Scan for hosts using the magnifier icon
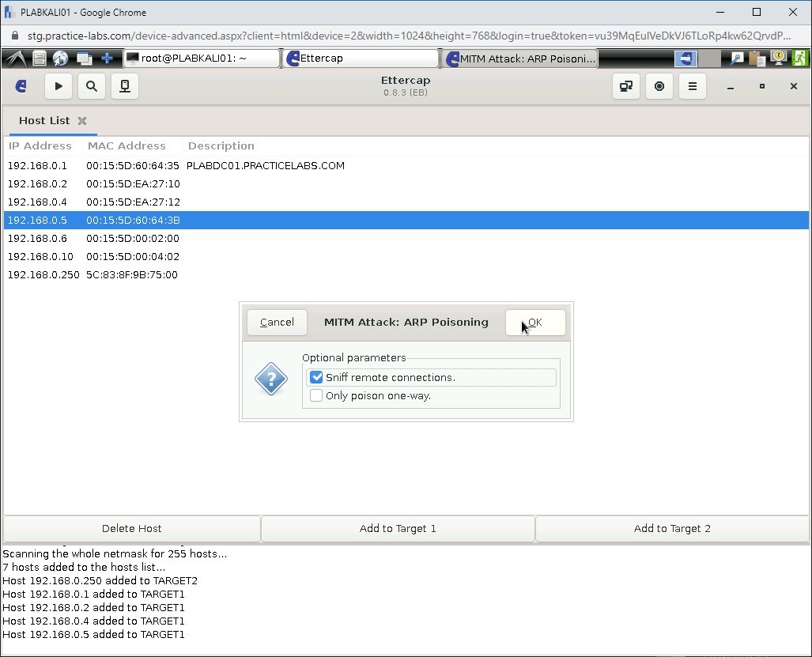Viewport: 812px width, 657px height. [91, 86]
